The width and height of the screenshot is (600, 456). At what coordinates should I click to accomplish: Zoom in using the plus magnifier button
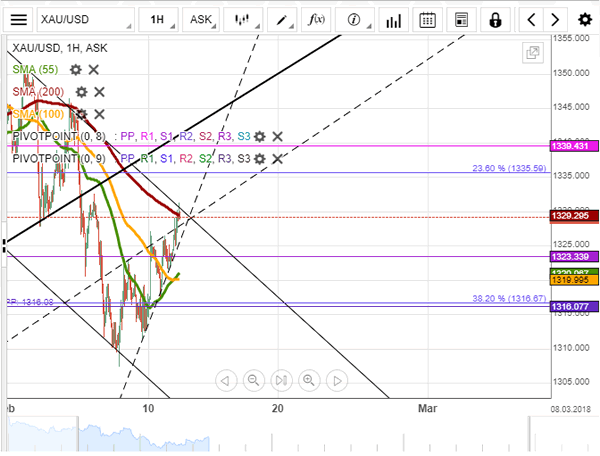coord(309,380)
